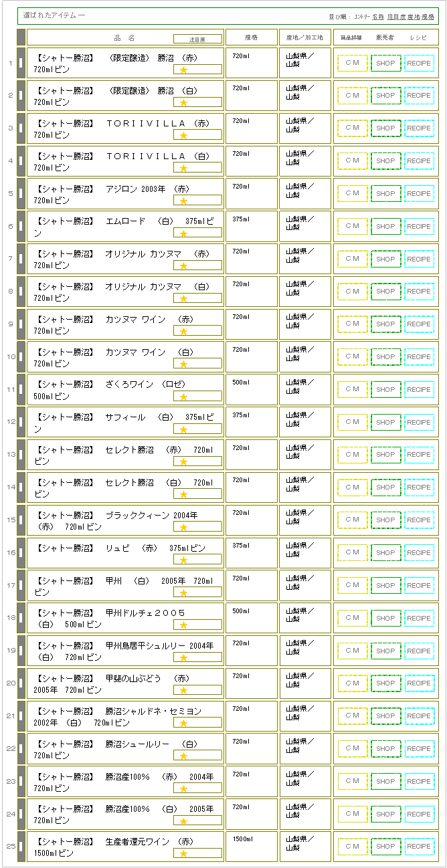Open RECIPE for サフィール (白) 375ml

pyautogui.click(x=420, y=422)
